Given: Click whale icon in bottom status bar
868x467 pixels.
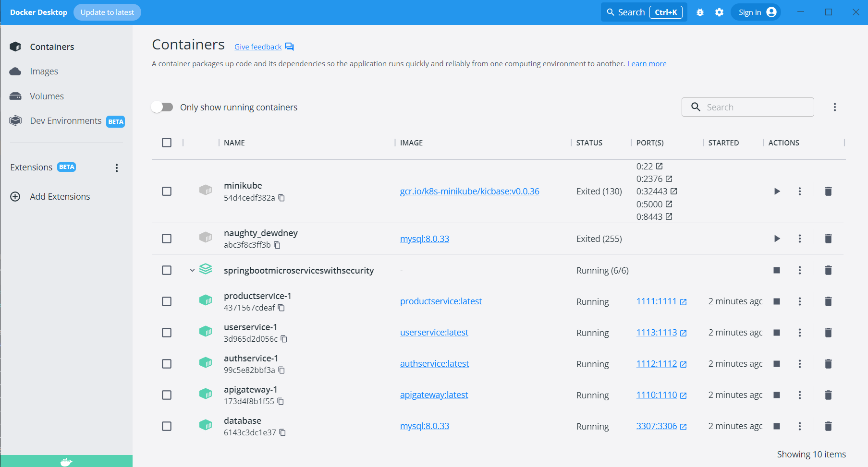Looking at the screenshot, I should tap(66, 462).
